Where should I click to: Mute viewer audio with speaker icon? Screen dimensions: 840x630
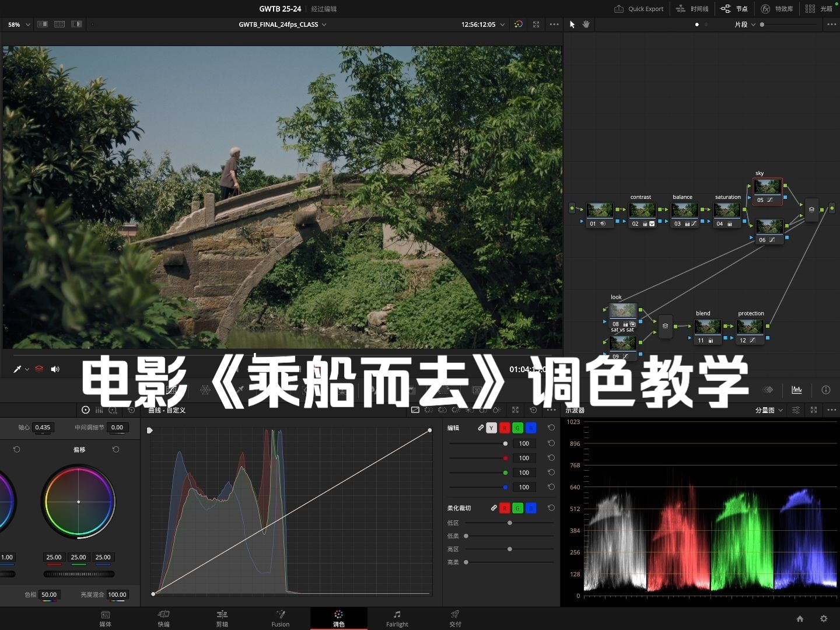pyautogui.click(x=55, y=369)
